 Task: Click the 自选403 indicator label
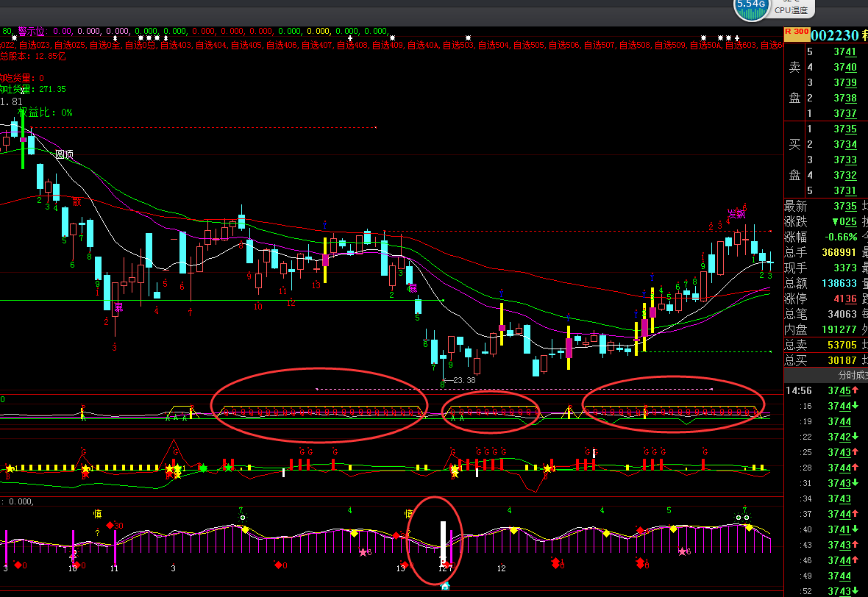pos(176,45)
